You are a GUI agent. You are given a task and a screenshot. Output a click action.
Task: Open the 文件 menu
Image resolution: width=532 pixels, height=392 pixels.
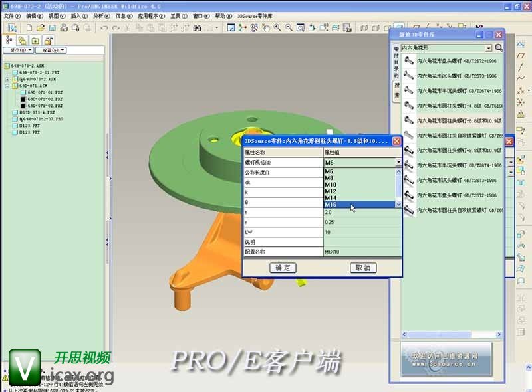point(12,16)
